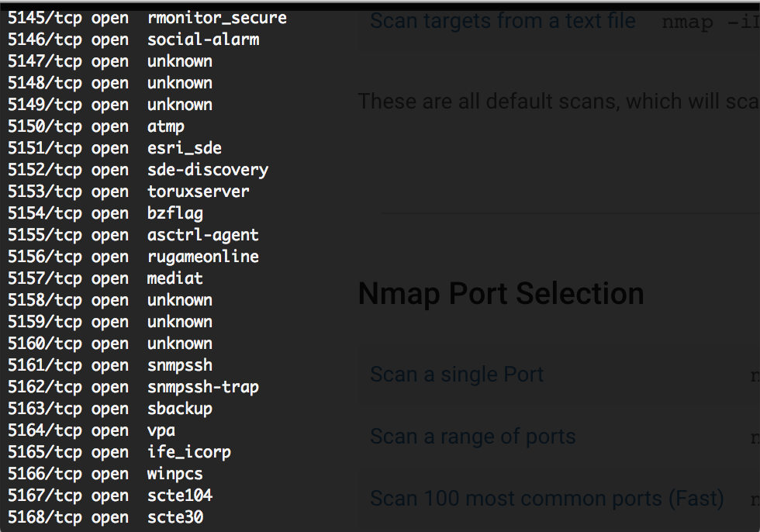
Task: Click the social-alarm service entry
Action: (203, 40)
